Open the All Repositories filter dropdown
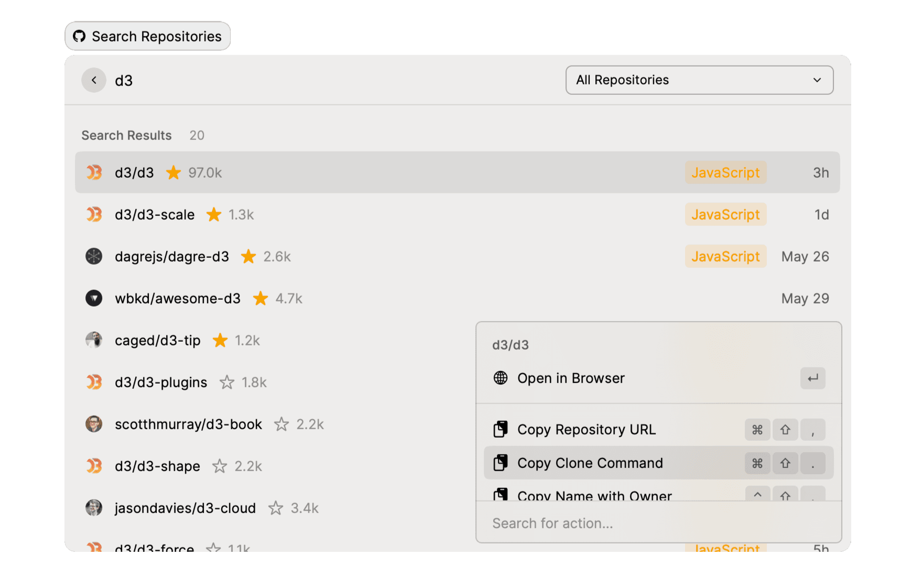This screenshot has width=912, height=588. [699, 80]
